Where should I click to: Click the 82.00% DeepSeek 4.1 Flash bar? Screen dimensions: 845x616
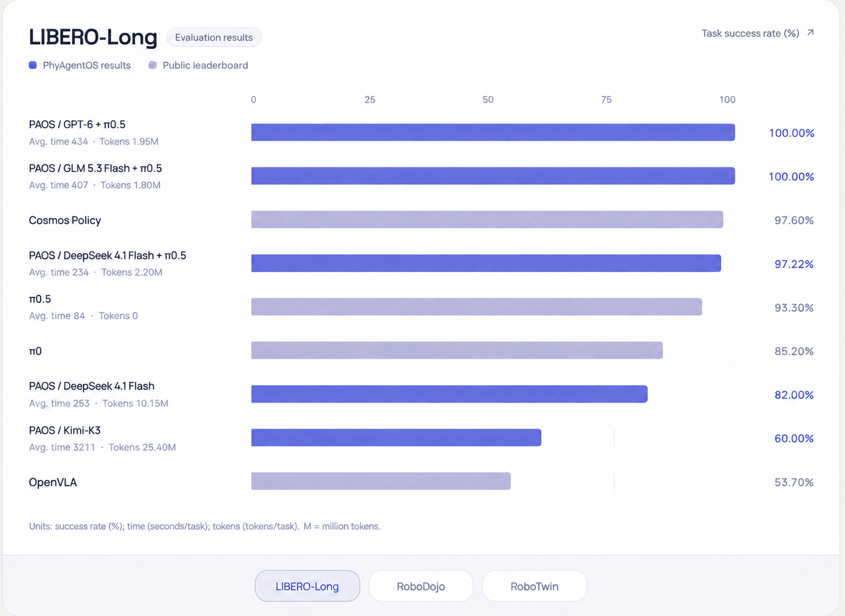449,394
